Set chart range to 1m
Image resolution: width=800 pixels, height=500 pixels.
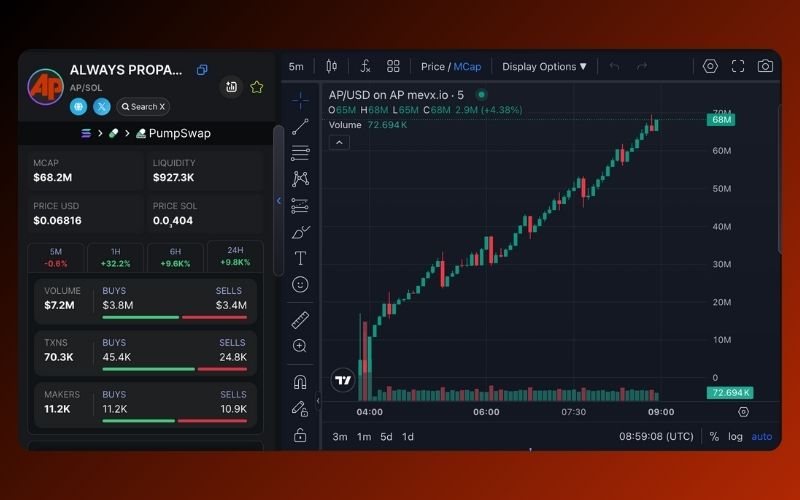(x=364, y=437)
